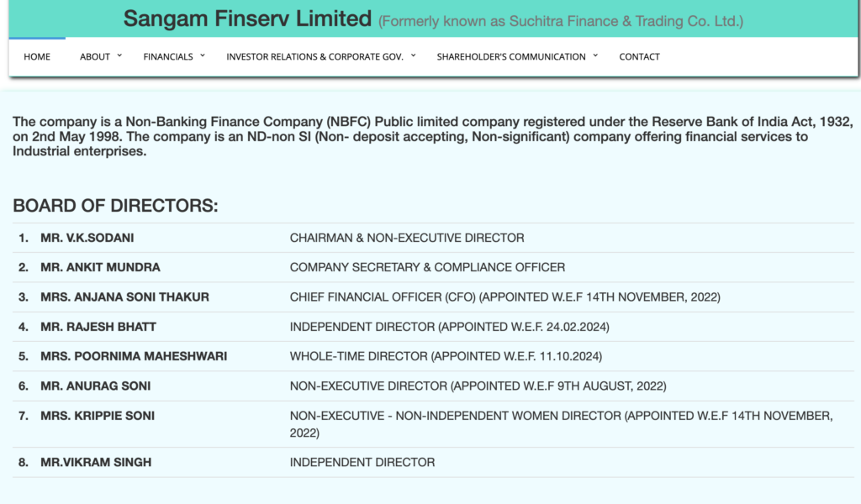Screen dimensions: 861x504
Task: Click the Sangam Finserv Limited title
Action: [247, 18]
